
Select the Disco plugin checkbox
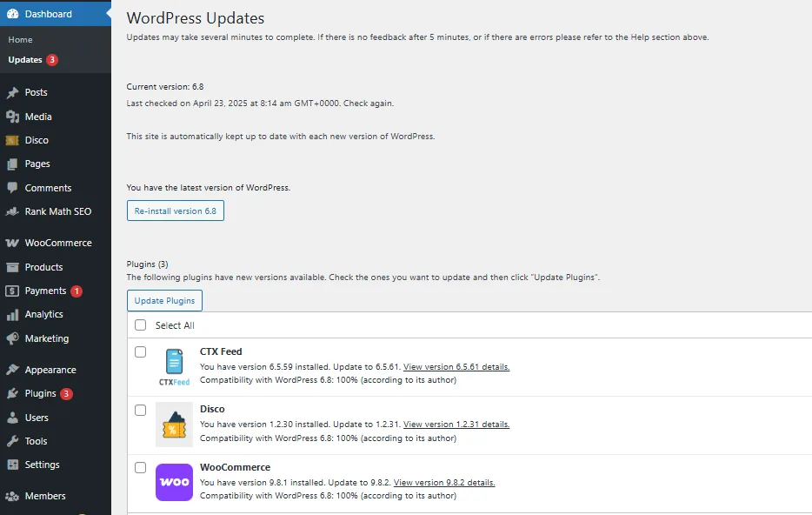point(140,410)
